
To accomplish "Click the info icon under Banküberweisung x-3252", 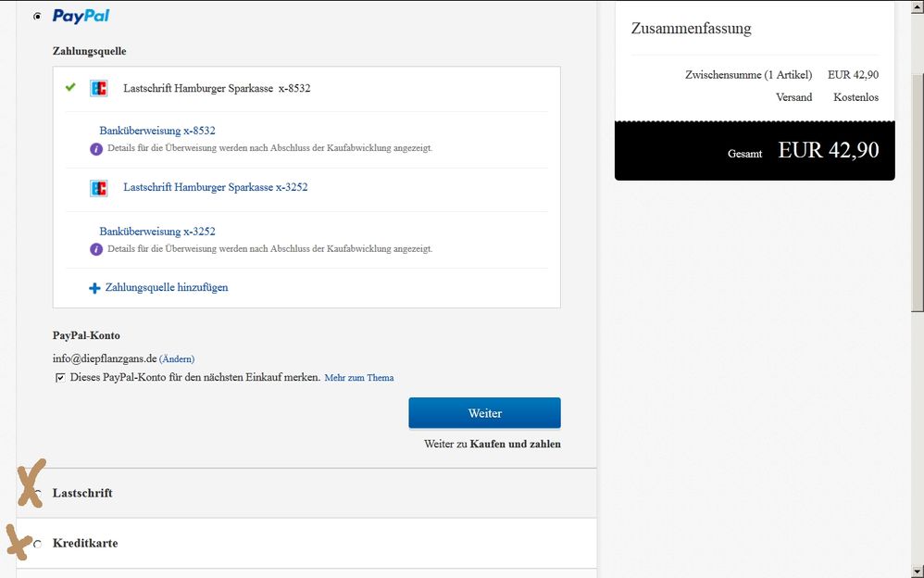I will [x=95, y=249].
